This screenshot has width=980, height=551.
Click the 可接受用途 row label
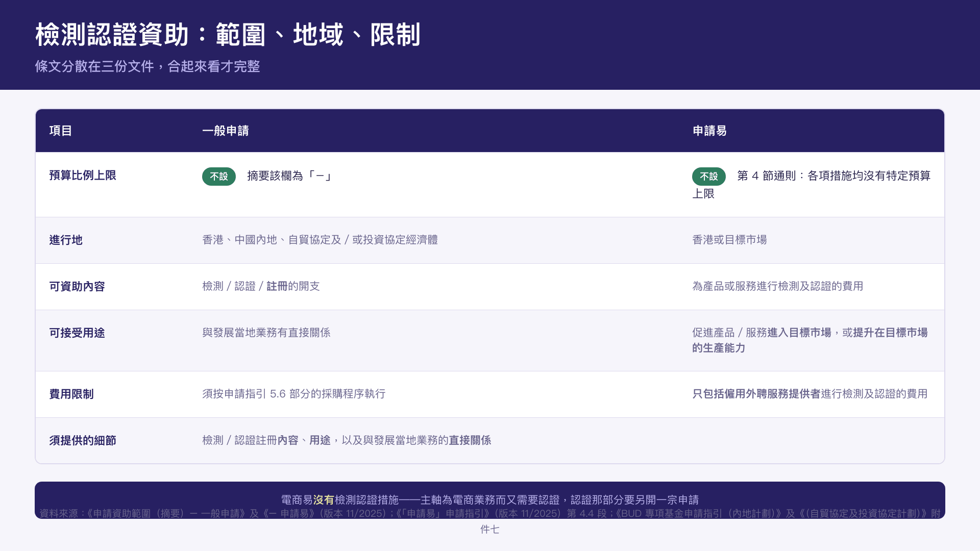77,333
